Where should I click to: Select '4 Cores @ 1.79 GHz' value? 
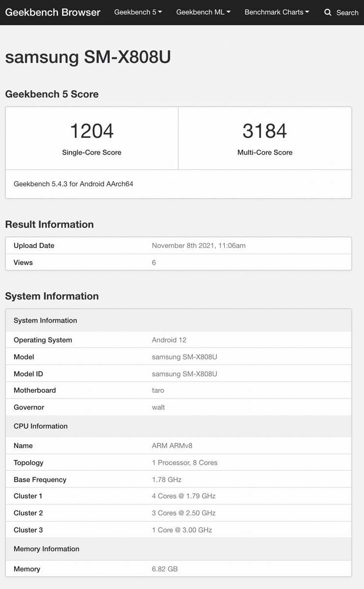point(184,496)
